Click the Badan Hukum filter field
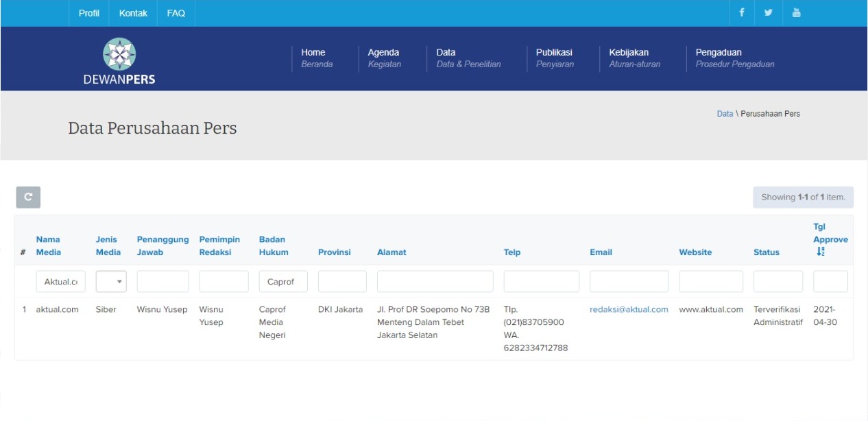Screen dimensions: 868x421 point(283,282)
